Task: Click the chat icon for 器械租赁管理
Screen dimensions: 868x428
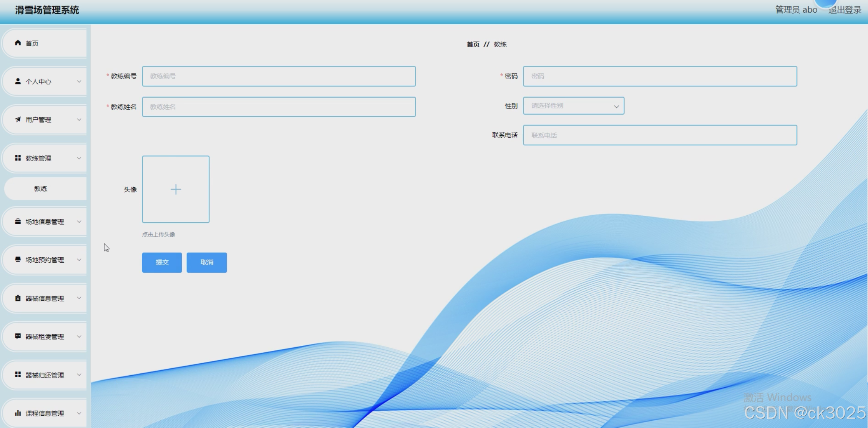Action: [18, 336]
